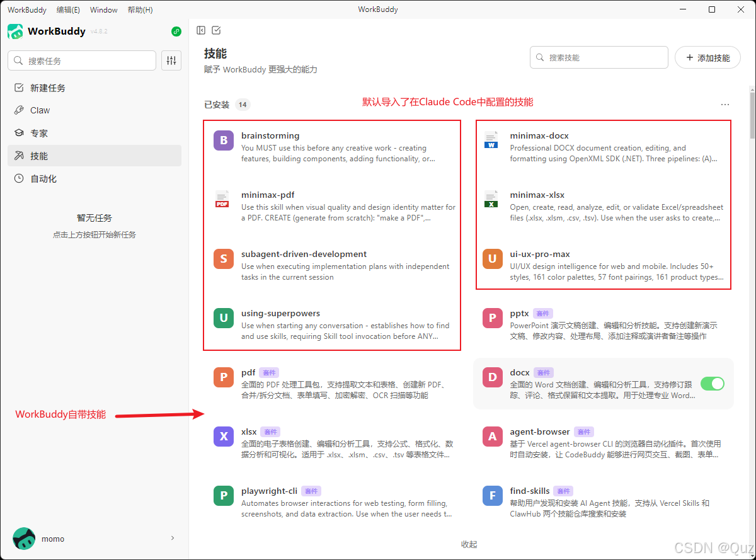Click the minimax-pdf PDF file icon
This screenshot has height=560, width=756.
[222, 199]
